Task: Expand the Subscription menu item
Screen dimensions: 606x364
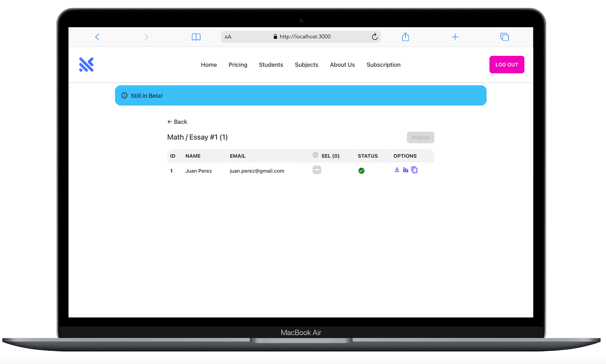Action: tap(383, 64)
